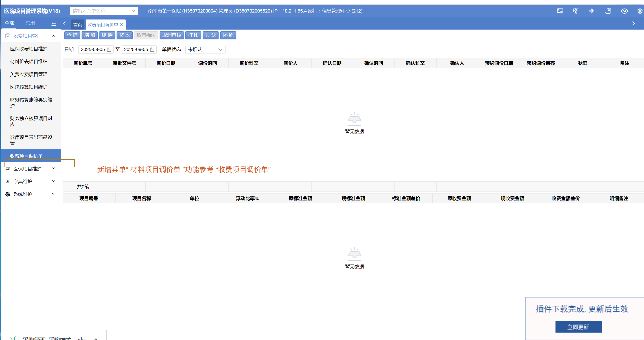The width and height of the screenshot is (644, 340).
Task: Click the 查询 button
Action: tap(72, 35)
